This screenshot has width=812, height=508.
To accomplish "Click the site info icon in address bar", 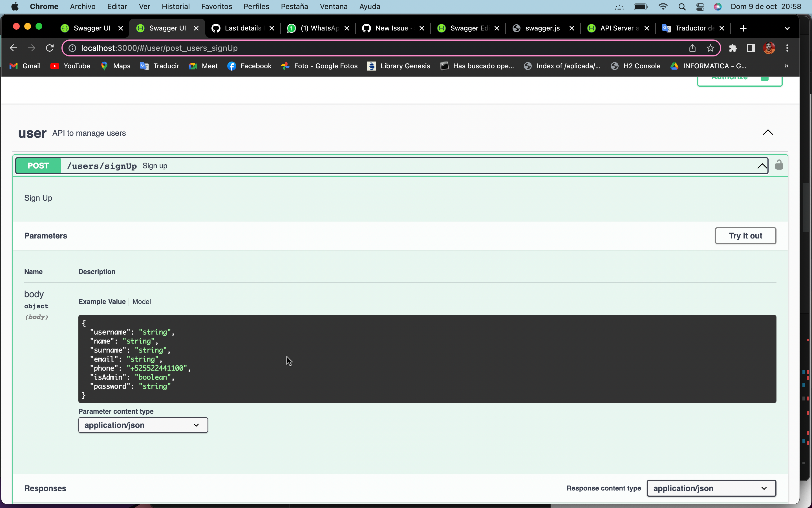I will click(x=72, y=48).
